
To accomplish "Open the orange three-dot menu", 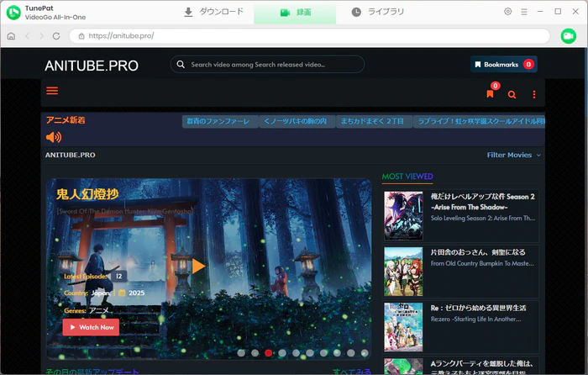I will (x=534, y=95).
